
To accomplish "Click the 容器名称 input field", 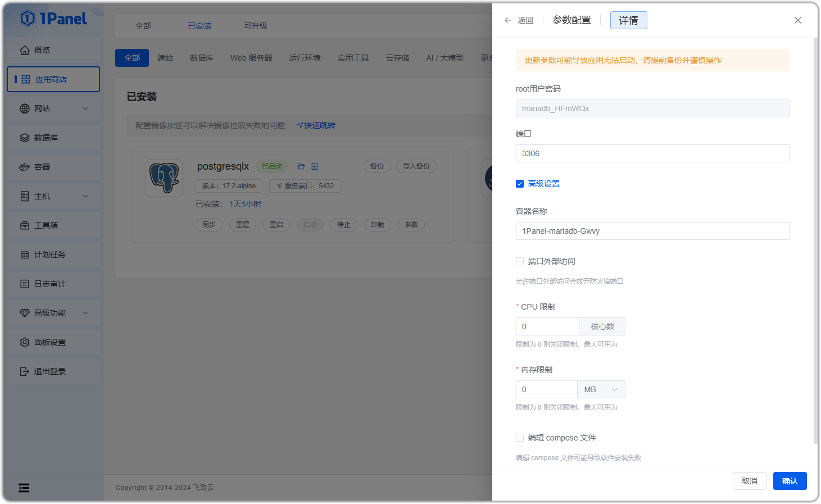I will coord(652,231).
